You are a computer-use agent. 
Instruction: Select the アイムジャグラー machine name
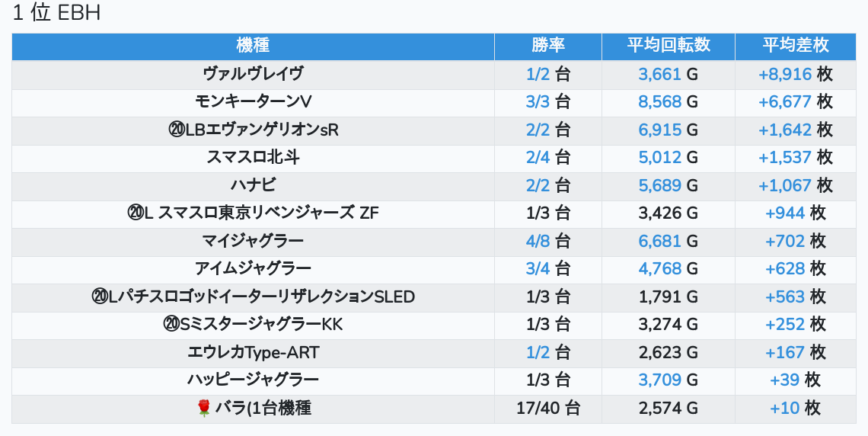click(253, 269)
